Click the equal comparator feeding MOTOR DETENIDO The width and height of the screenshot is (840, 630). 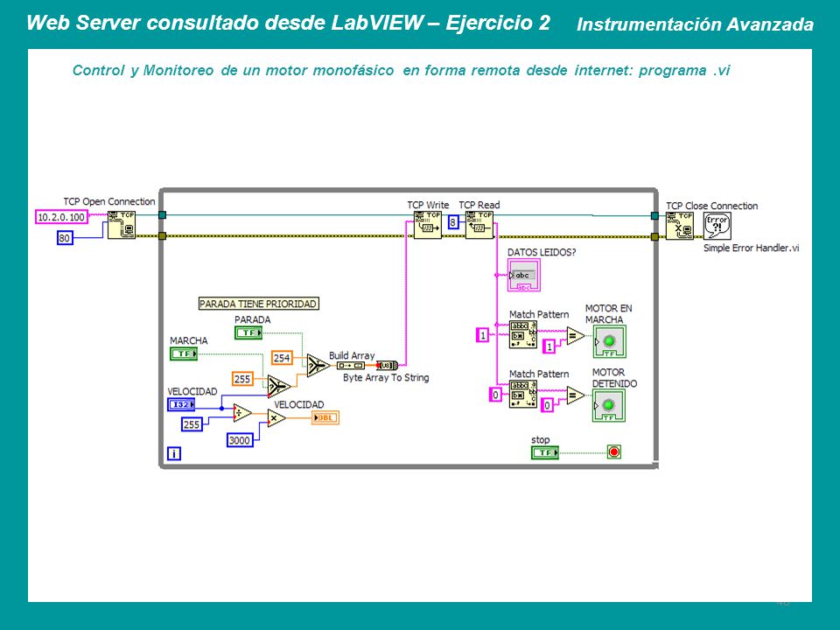(x=575, y=395)
